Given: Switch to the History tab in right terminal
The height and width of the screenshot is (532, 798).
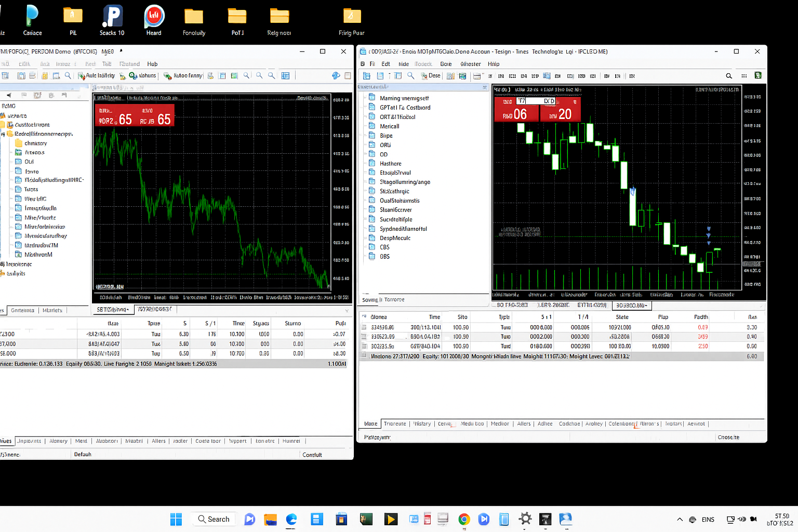Looking at the screenshot, I should click(422, 424).
